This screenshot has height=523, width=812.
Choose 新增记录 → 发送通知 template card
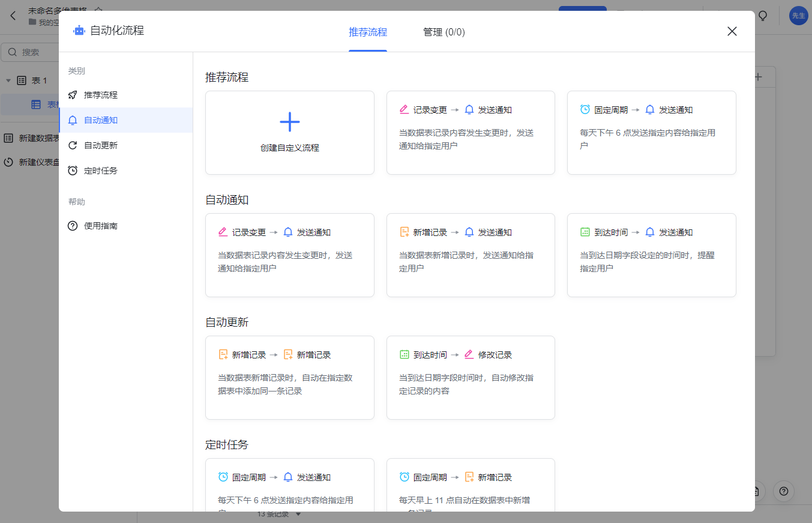470,255
